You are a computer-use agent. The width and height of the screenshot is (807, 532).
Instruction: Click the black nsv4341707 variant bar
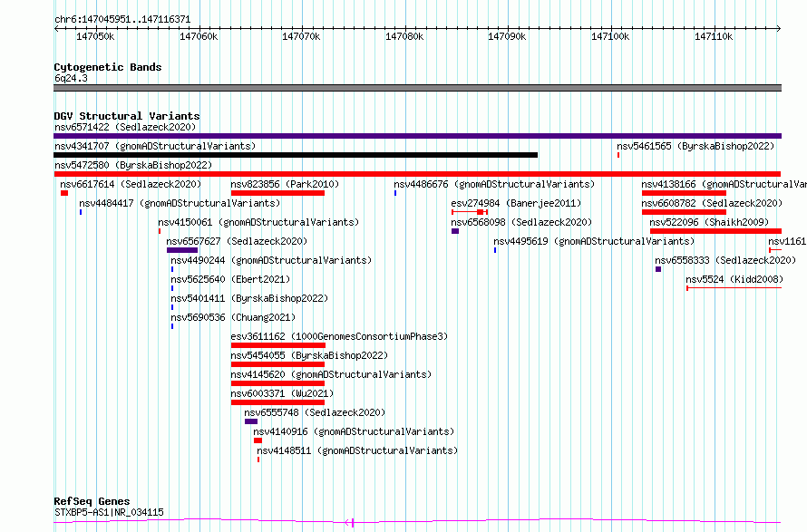click(x=296, y=155)
